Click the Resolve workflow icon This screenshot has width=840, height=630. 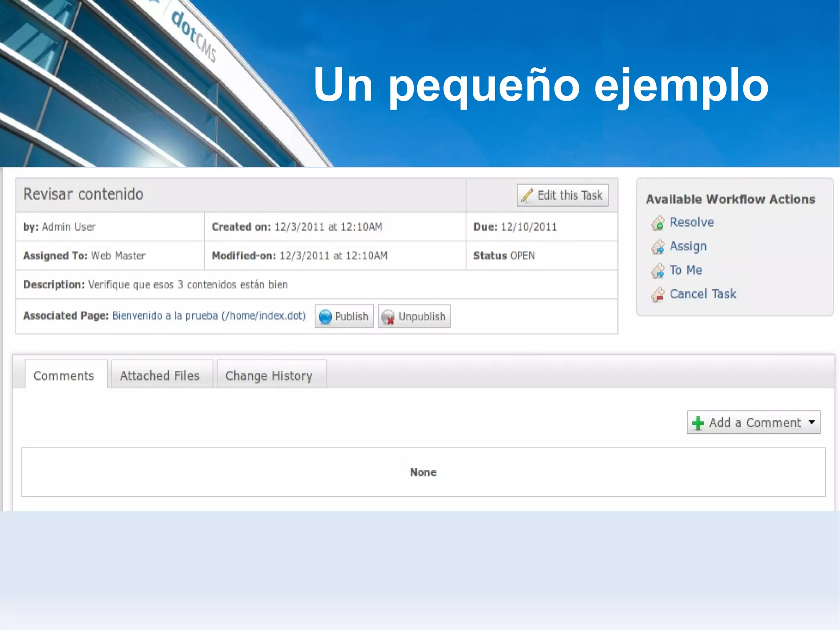click(x=657, y=223)
